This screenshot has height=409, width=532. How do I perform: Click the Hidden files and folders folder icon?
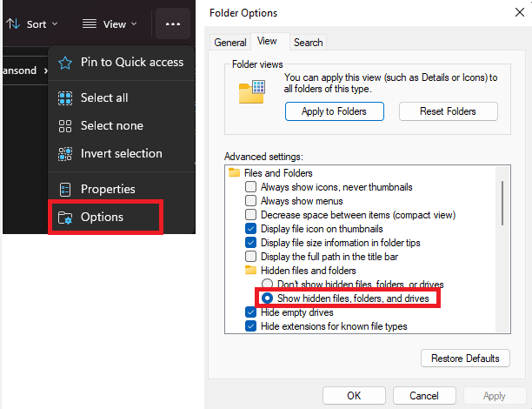coord(250,270)
